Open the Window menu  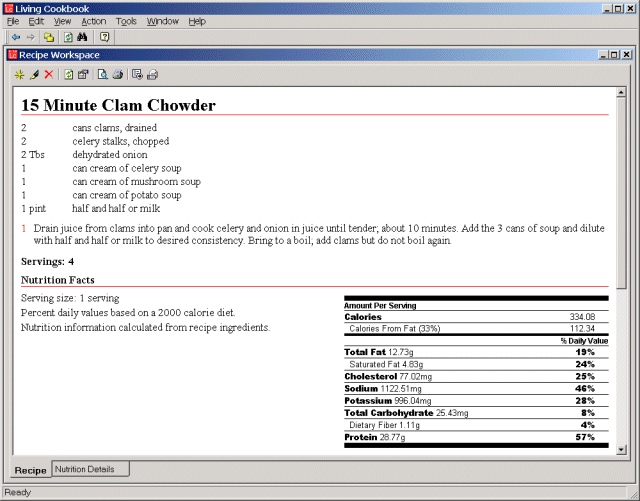[x=163, y=21]
